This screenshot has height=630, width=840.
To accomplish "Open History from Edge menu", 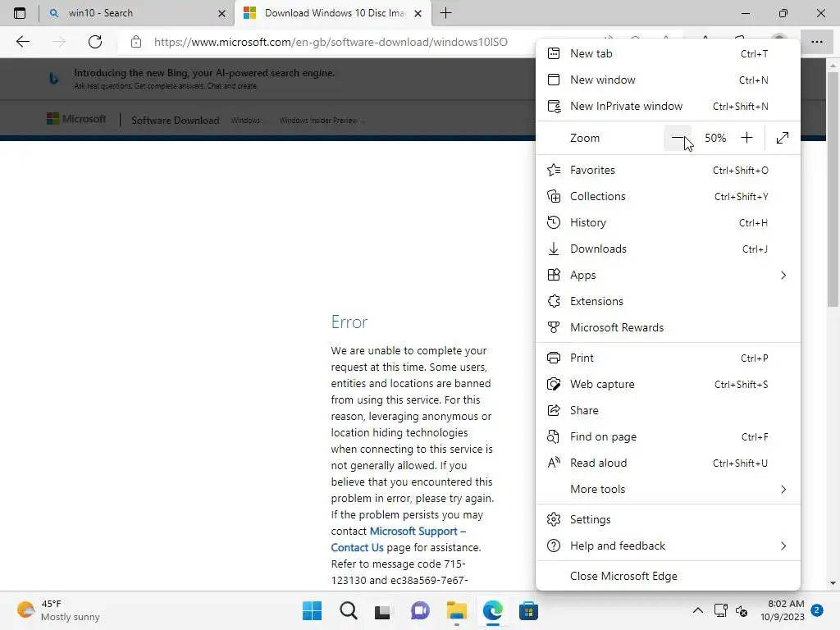I will (668, 223).
